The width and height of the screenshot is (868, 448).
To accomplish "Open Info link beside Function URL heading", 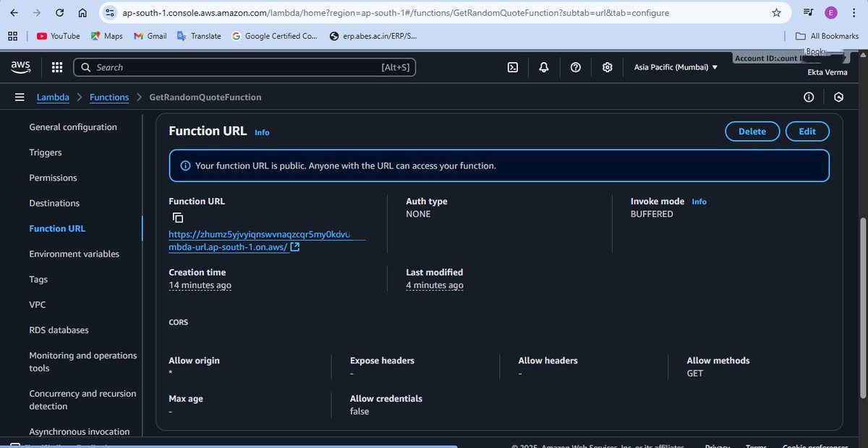I will [262, 132].
